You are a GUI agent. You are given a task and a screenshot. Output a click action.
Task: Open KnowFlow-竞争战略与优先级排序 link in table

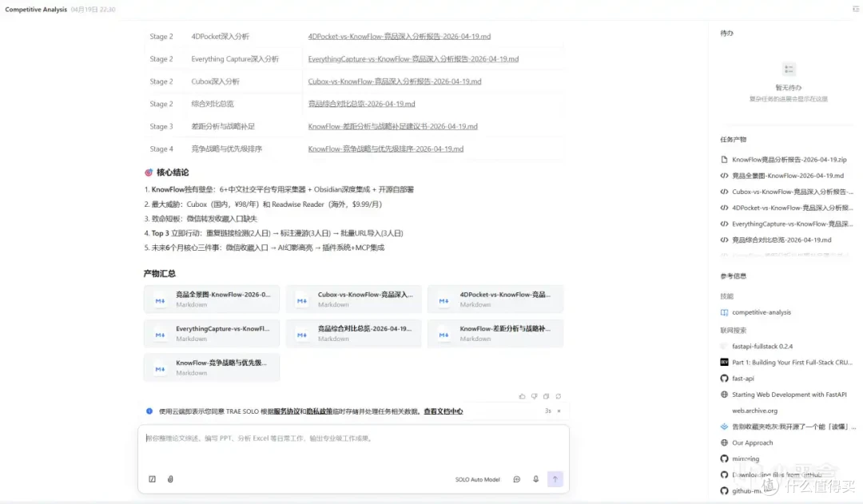[385, 149]
